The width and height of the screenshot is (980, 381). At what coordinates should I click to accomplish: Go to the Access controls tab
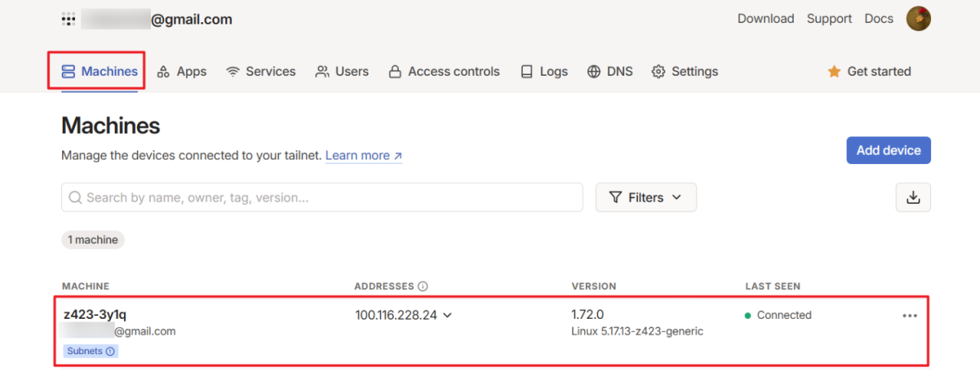click(x=444, y=72)
